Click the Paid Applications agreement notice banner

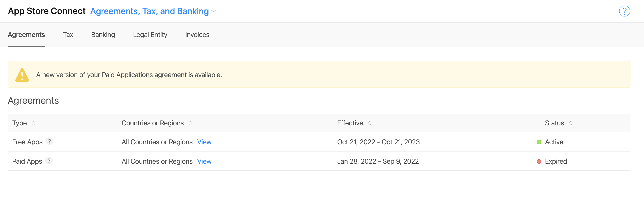pyautogui.click(x=319, y=74)
